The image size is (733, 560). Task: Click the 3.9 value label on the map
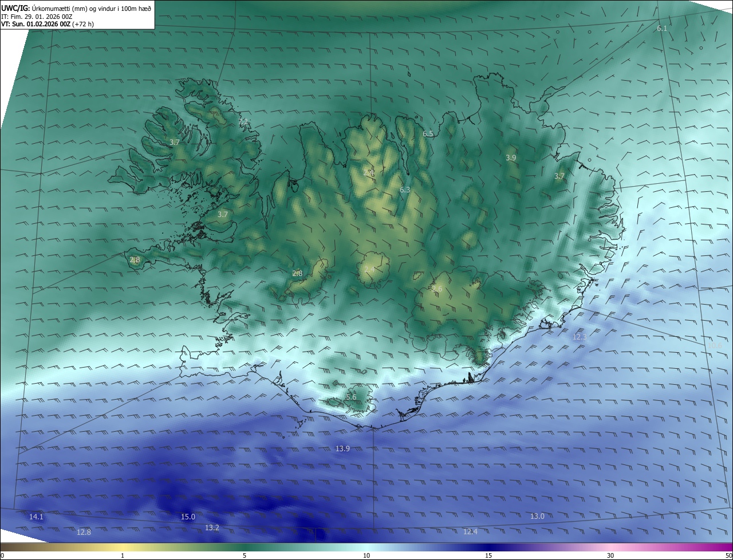[511, 157]
